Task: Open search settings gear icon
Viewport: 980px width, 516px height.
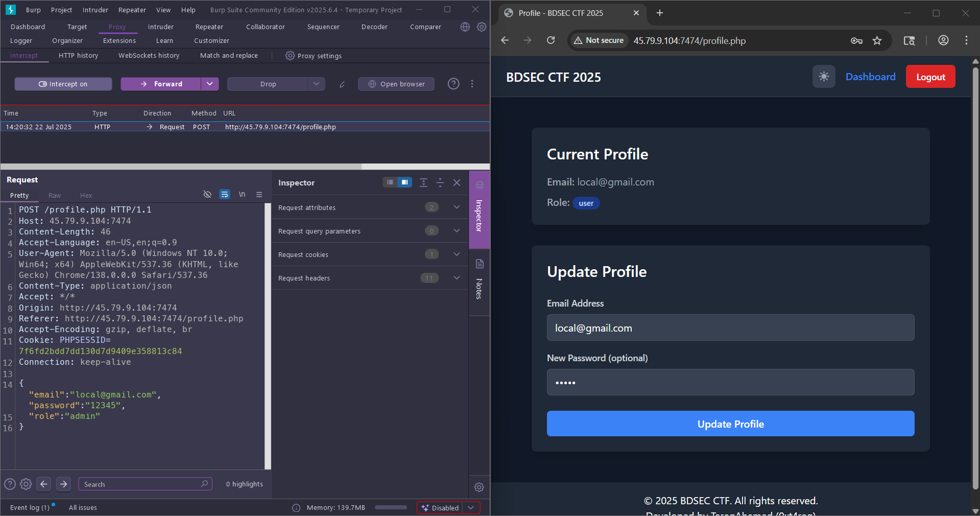Action: (26, 484)
